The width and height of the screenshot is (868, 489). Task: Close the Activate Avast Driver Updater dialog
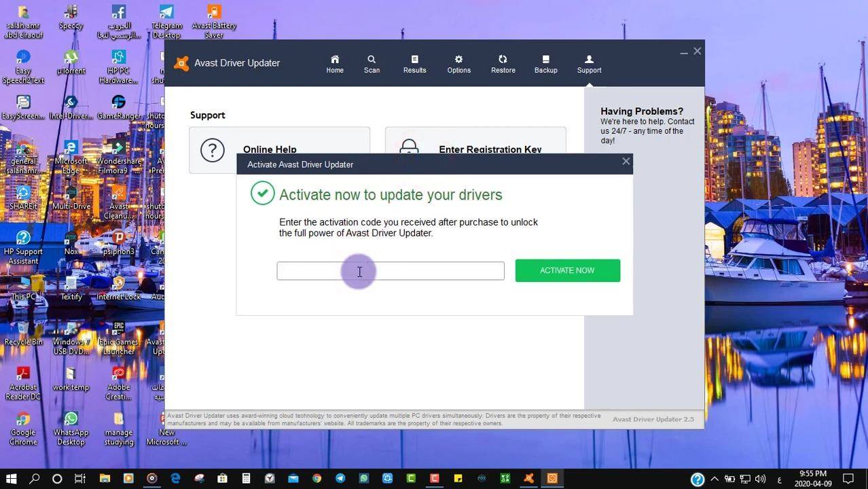[626, 162]
